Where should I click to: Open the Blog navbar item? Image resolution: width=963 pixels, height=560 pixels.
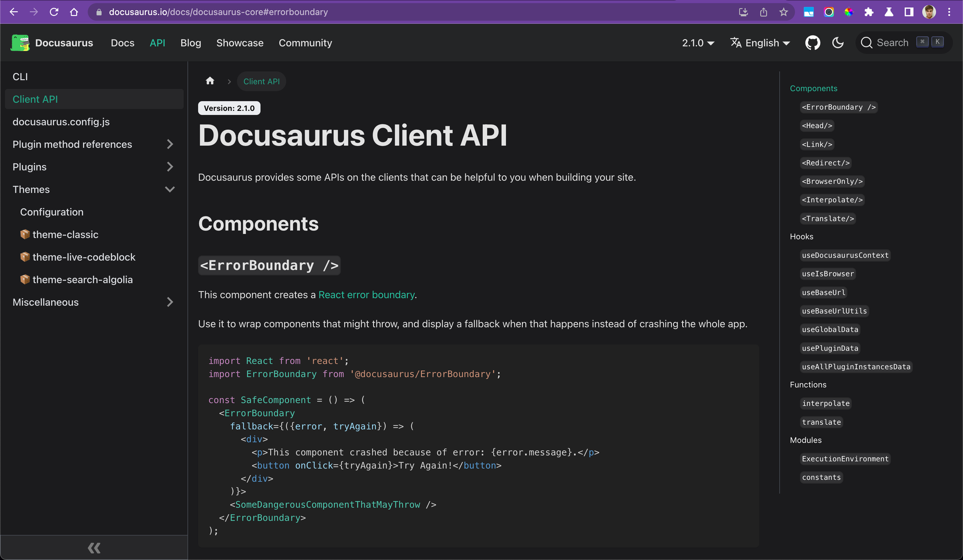pos(191,43)
